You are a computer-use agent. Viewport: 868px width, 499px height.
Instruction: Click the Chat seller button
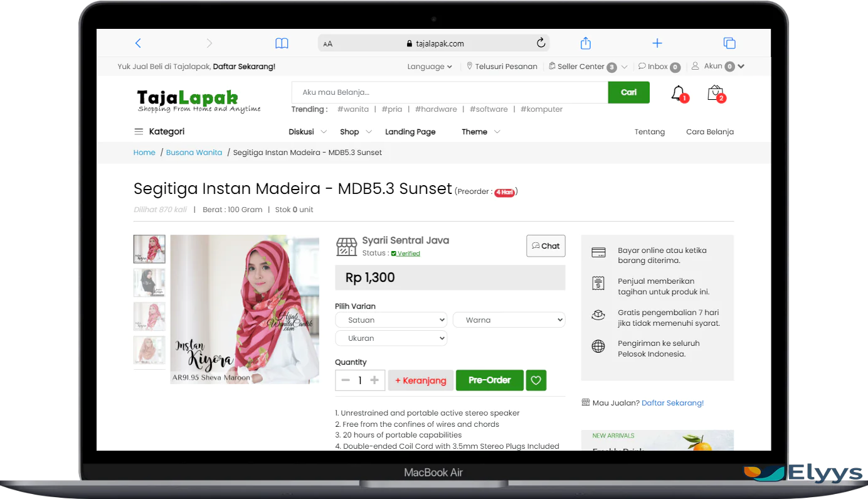point(546,246)
